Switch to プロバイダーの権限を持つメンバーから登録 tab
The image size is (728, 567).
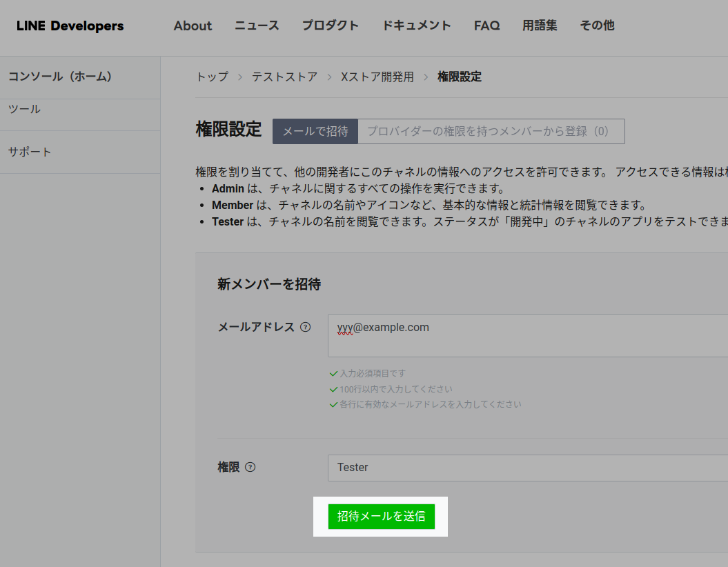coord(489,131)
